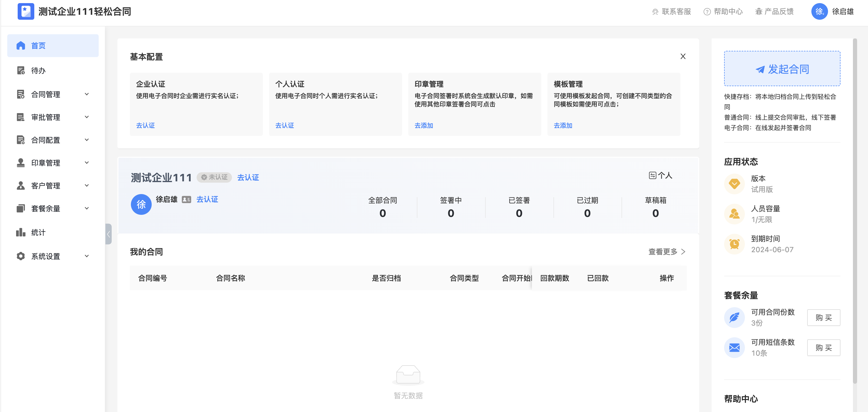This screenshot has height=412, width=868.
Task: Open the 统计 menu item
Action: [53, 232]
